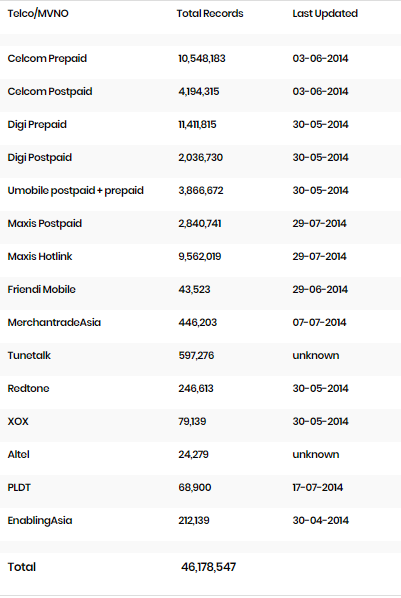Click the Maxis Hotlink row label
401x598 pixels.
tap(40, 257)
